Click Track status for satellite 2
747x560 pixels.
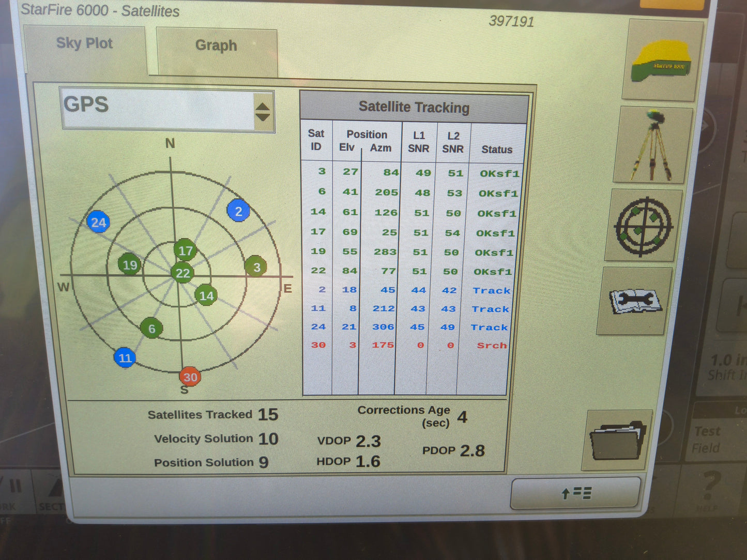point(492,290)
